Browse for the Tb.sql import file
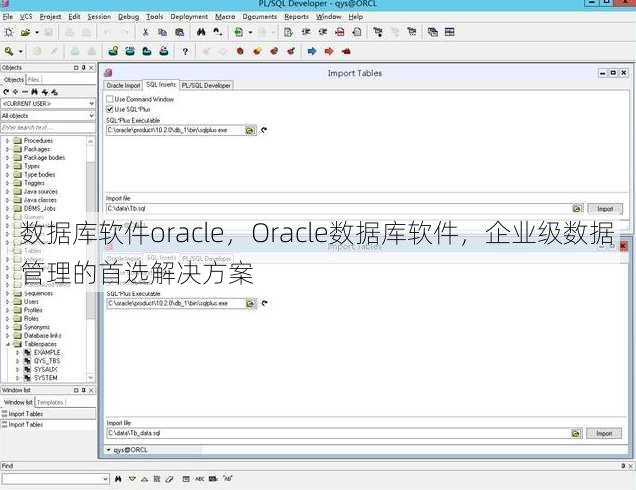This screenshot has width=636, height=490. click(x=577, y=209)
